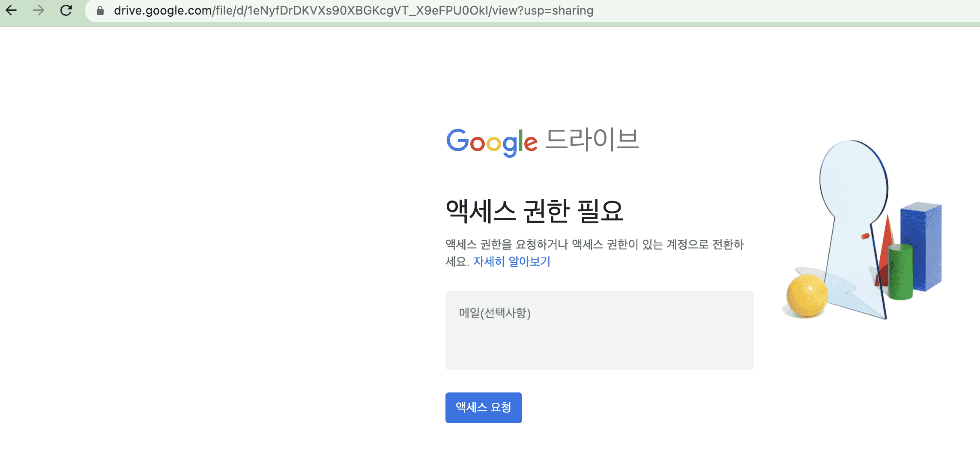980x449 pixels.
Task: View site info via the lock icon
Action: 100,11
